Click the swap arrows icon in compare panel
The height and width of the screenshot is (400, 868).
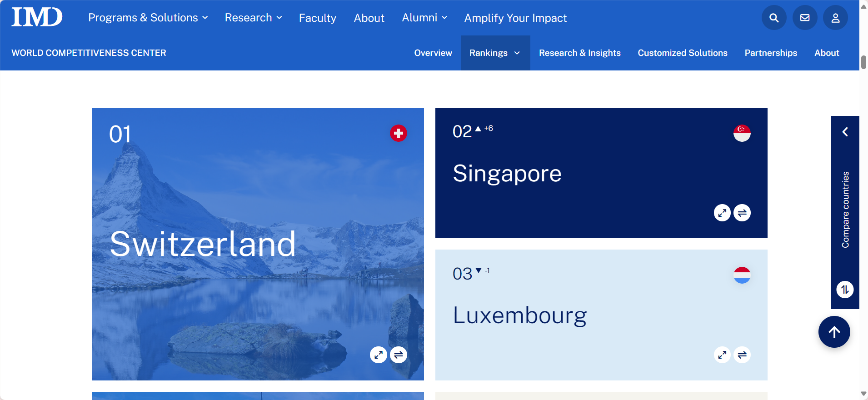click(845, 290)
